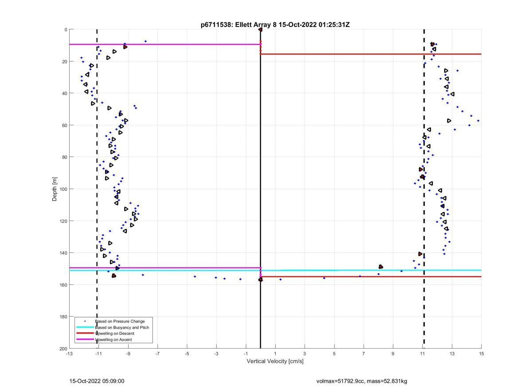Click the 'Vertical Velocity [cm/s]' x-axis label
The height and width of the screenshot is (392, 532).
pos(275,361)
